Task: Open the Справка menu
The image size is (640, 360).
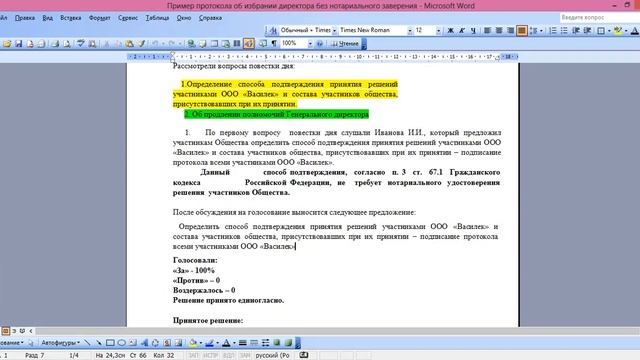Action: pyautogui.click(x=210, y=18)
